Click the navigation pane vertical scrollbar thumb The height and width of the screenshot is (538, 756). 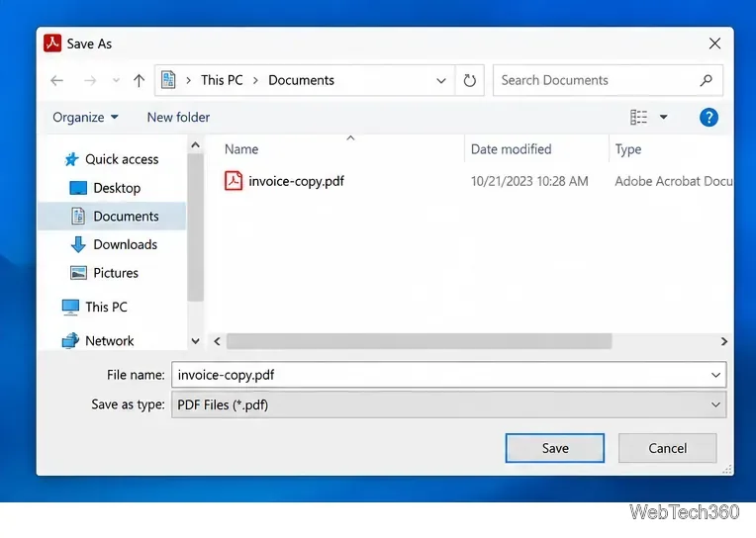tap(195, 227)
